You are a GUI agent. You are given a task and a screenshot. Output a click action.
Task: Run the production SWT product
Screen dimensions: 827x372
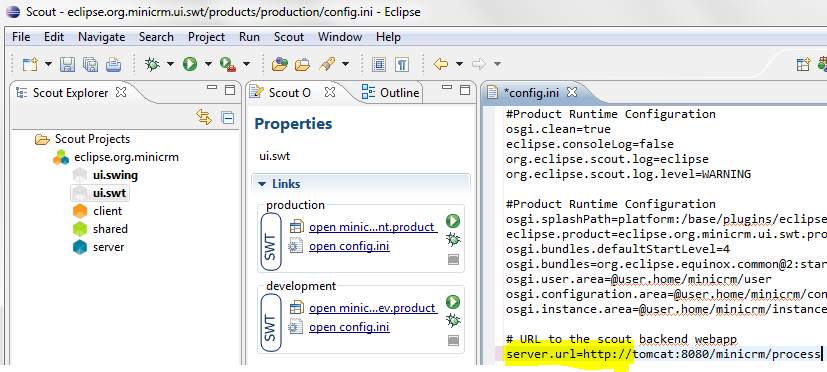453,221
